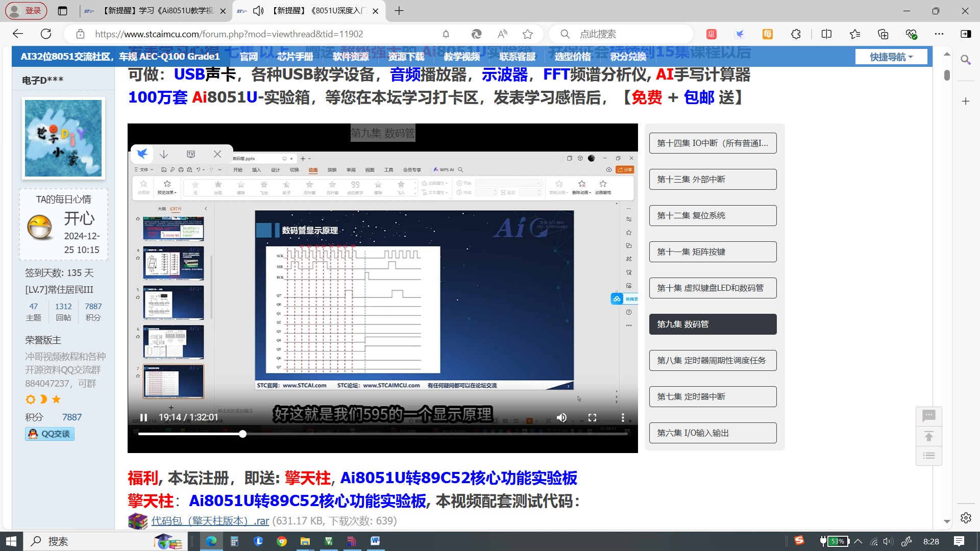
Task: Download 代码包（擎天柱版本）.rar attachment
Action: pos(210,521)
